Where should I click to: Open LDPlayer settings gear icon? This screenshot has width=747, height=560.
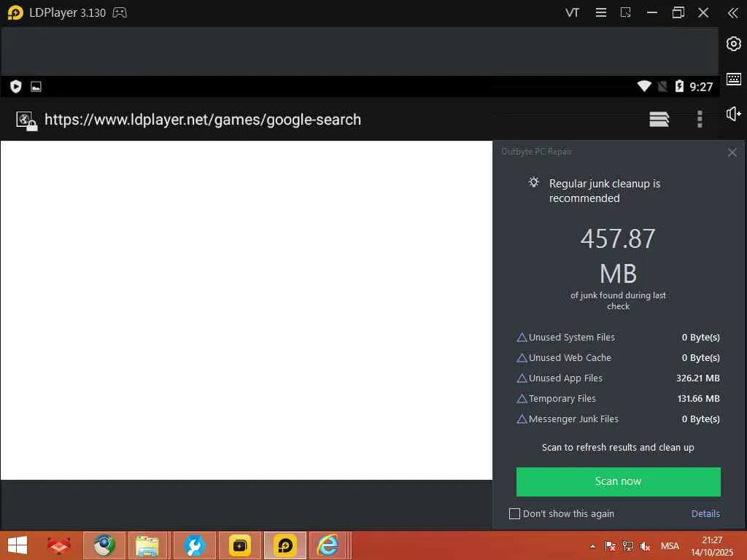click(733, 44)
